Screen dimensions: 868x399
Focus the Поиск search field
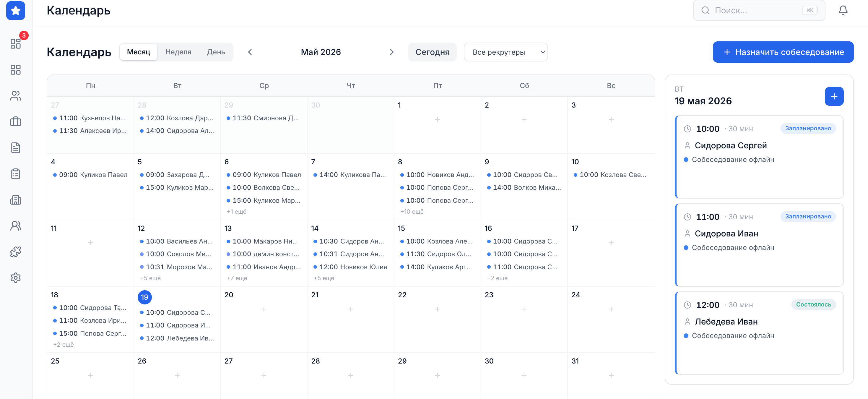click(x=759, y=10)
